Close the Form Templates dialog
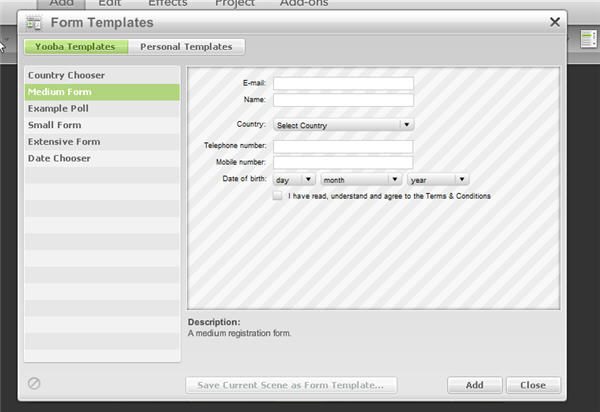 tap(555, 21)
